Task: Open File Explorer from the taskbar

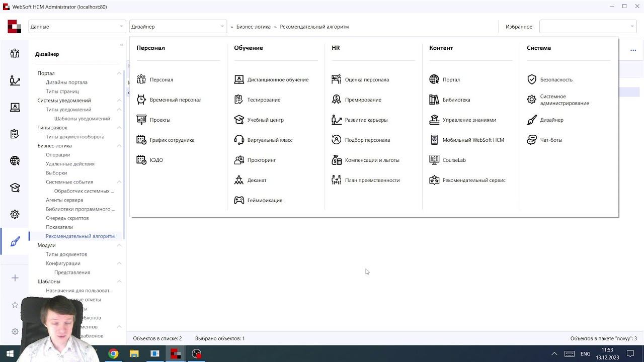Action: 134,353
